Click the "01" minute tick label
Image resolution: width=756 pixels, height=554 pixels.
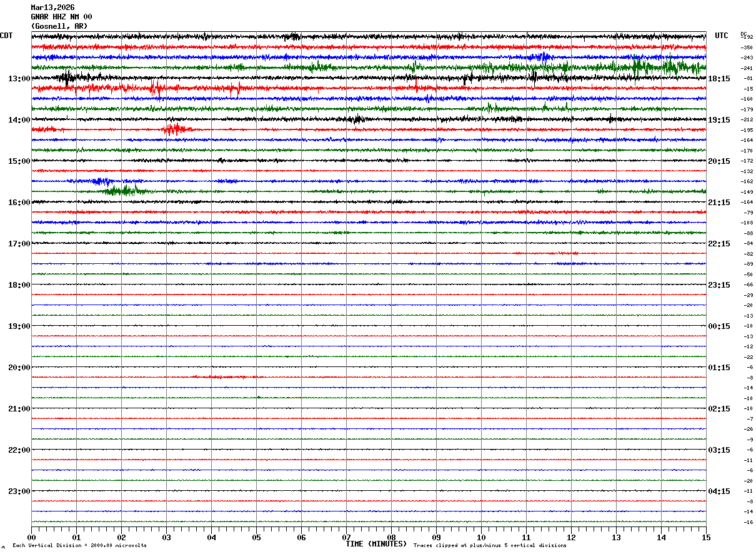coord(76,537)
